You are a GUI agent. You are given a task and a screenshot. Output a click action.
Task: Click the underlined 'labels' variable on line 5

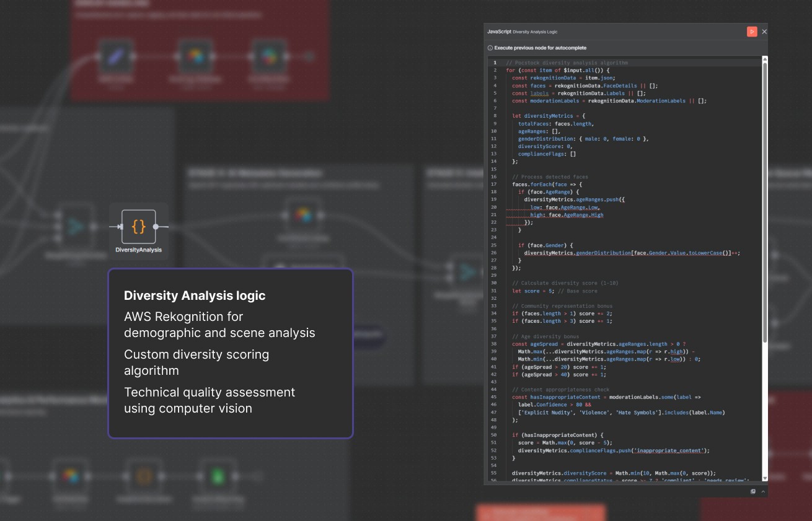(539, 93)
